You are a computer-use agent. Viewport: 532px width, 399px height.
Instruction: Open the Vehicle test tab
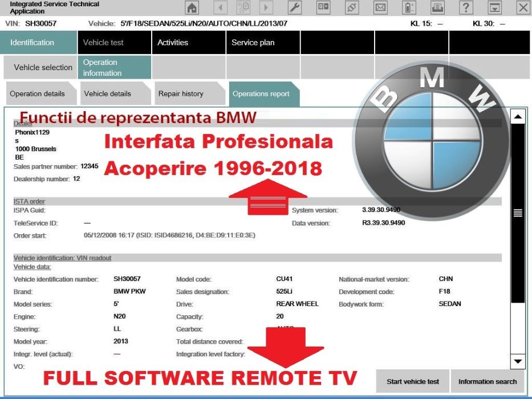pos(115,42)
